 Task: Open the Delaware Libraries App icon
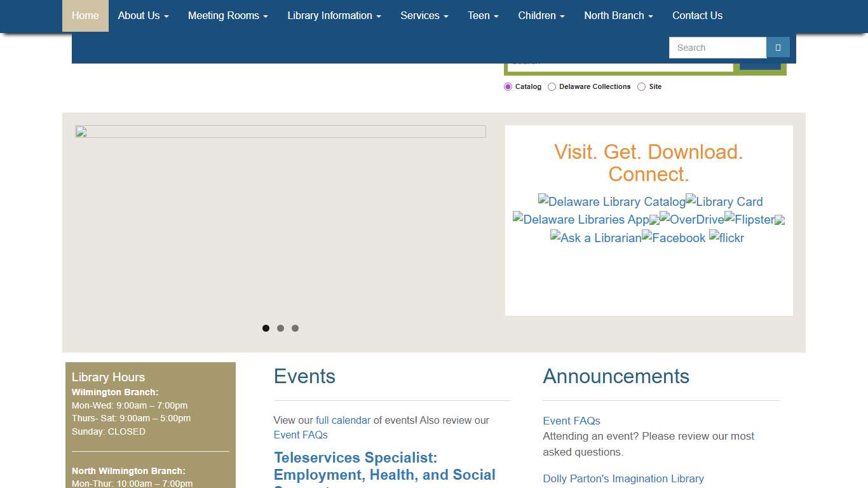tap(580, 219)
